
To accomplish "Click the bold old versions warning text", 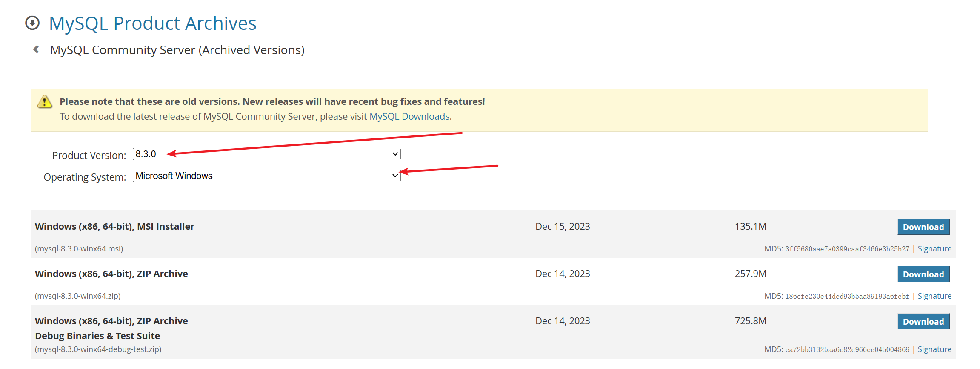I will tap(272, 102).
